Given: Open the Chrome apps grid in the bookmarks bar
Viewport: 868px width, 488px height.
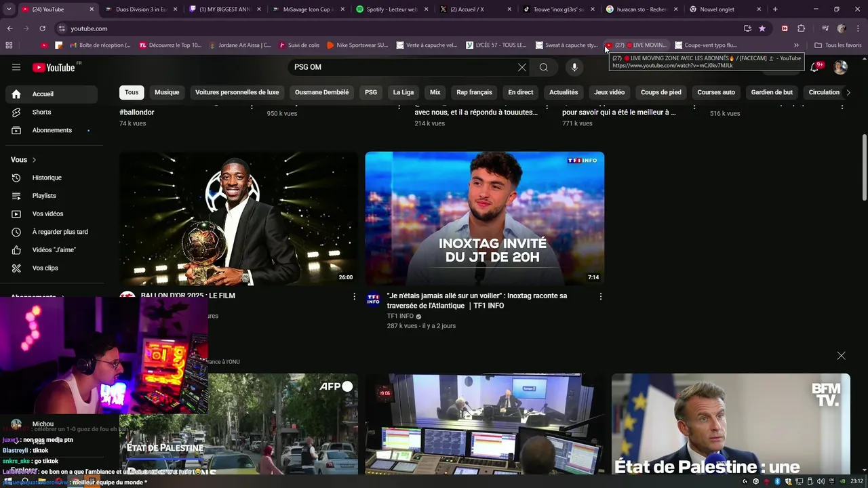Looking at the screenshot, I should (9, 45).
